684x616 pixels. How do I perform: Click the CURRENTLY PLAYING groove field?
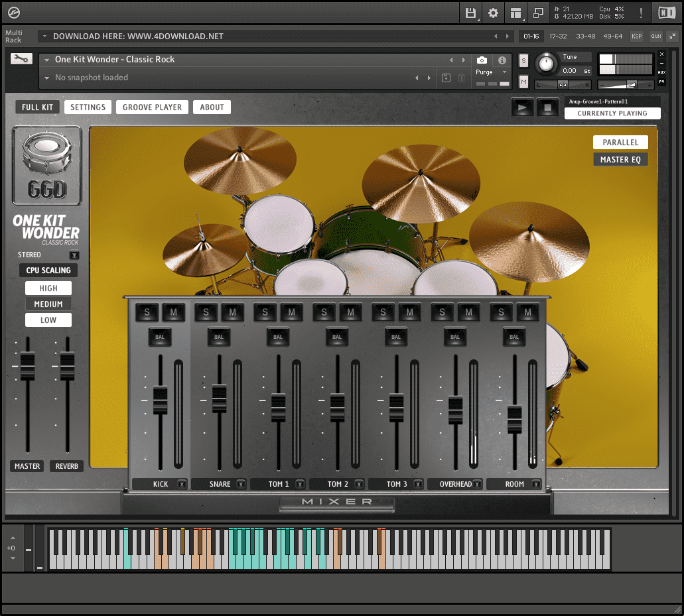(x=612, y=113)
